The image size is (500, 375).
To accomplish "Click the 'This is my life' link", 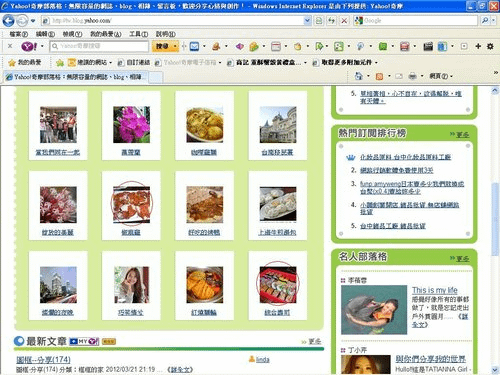I will point(435,290).
